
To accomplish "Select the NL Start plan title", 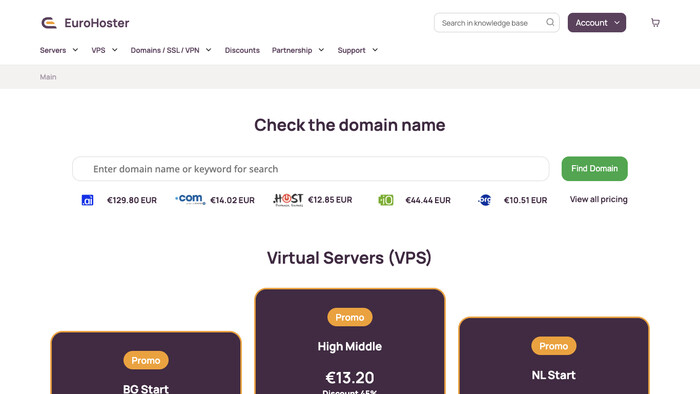I will (x=554, y=375).
